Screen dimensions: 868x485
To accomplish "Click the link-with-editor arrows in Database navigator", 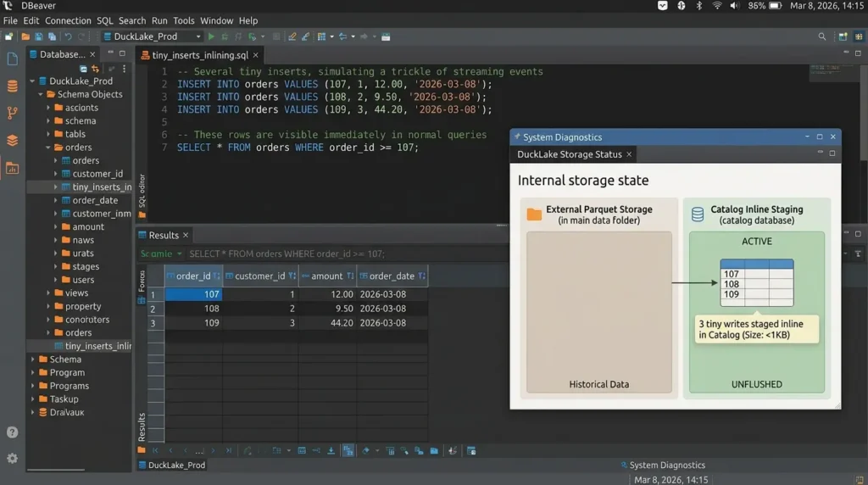I will (x=95, y=69).
